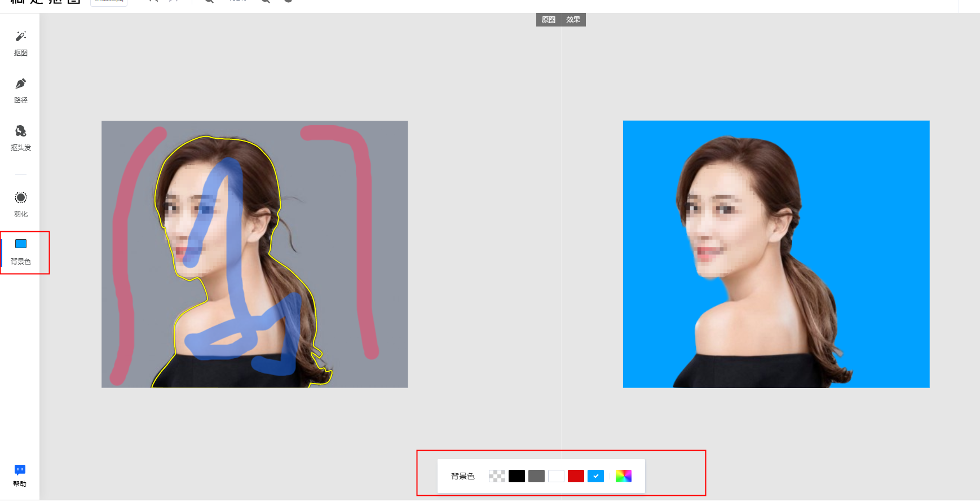This screenshot has width=980, height=502.
Task: Choose the transparent checkerboard background swatch
Action: coord(497,476)
